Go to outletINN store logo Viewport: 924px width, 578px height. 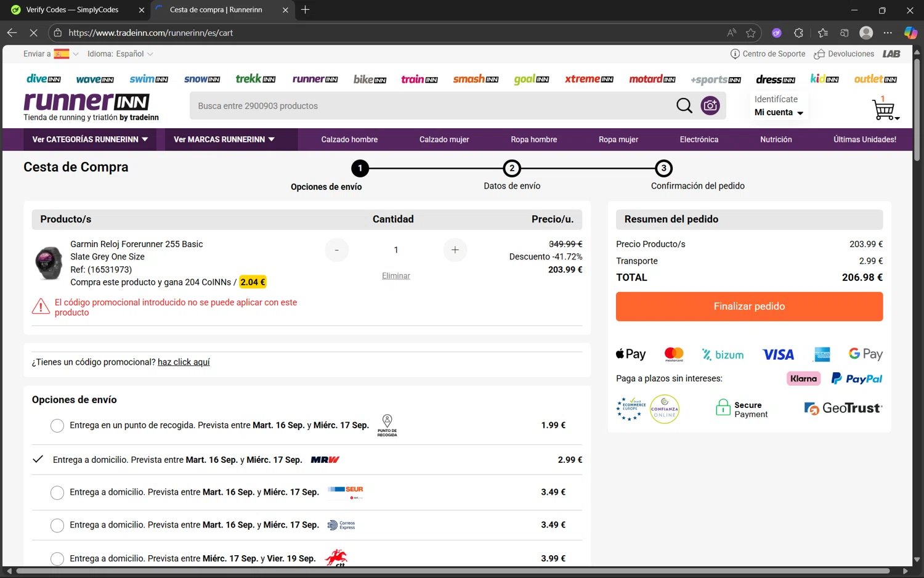875,79
